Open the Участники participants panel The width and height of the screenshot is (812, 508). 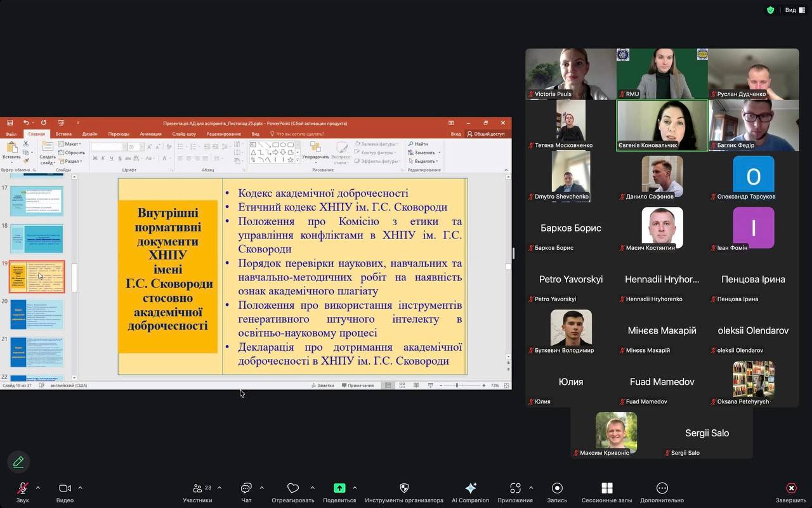197,489
